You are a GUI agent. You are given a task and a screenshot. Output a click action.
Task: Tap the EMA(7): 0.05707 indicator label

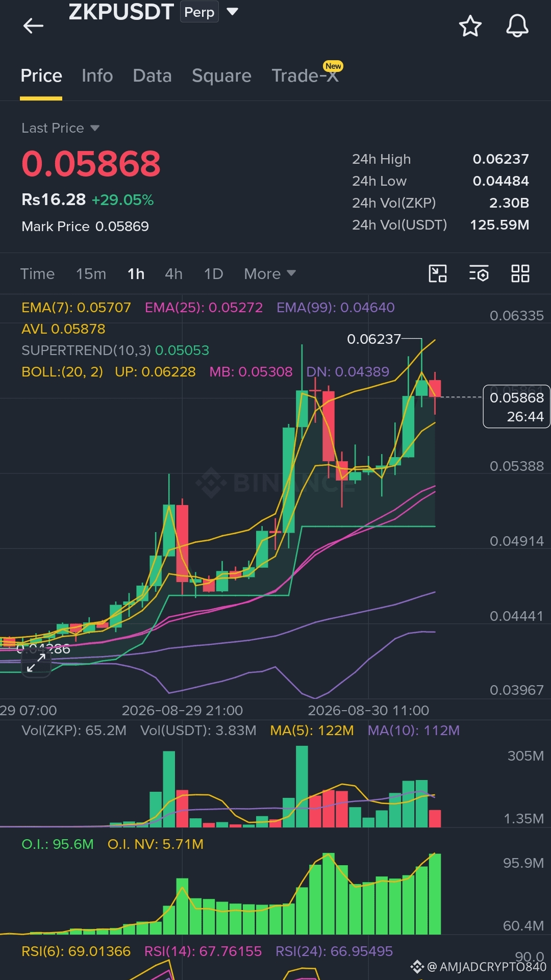pos(76,308)
